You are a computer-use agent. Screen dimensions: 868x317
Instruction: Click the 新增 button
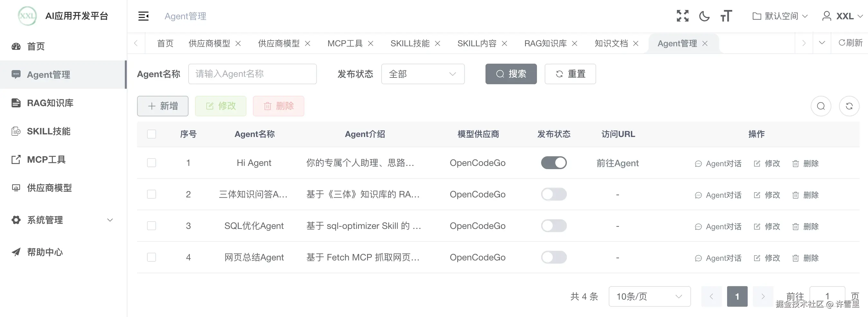tap(163, 106)
